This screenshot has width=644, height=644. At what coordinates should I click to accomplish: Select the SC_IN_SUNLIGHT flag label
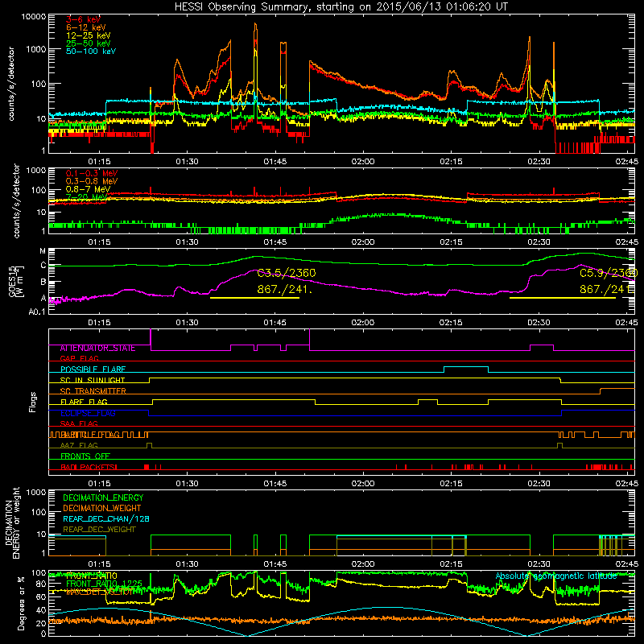pos(93,380)
